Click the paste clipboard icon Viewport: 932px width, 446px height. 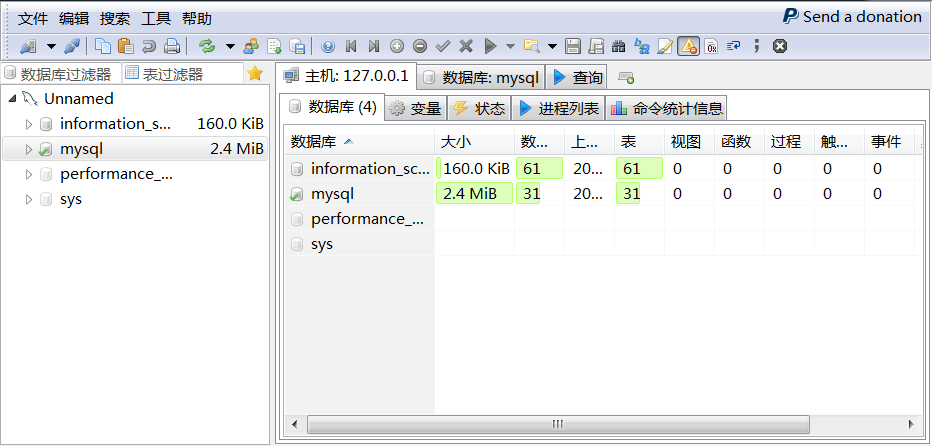125,46
